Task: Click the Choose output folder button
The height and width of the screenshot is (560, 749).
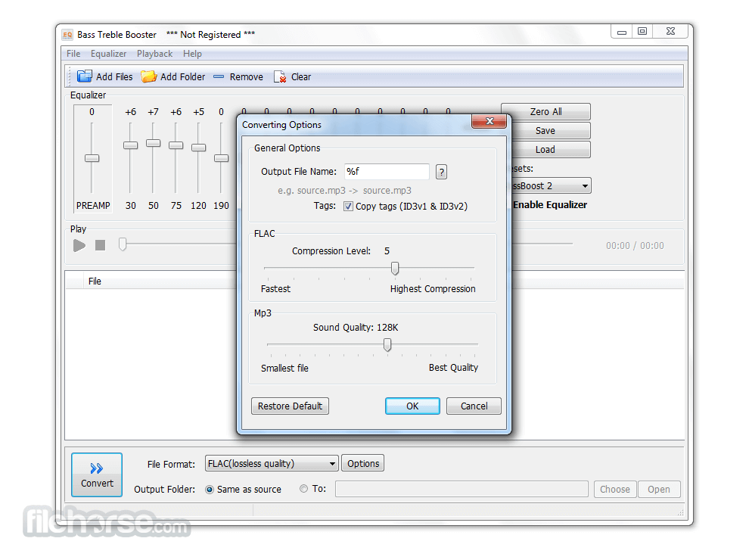Action: click(x=615, y=490)
